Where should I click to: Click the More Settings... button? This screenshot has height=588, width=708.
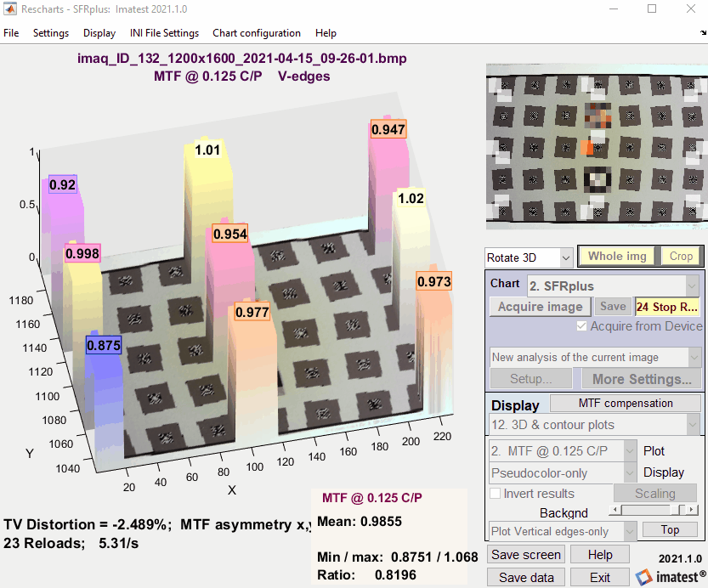pos(642,379)
